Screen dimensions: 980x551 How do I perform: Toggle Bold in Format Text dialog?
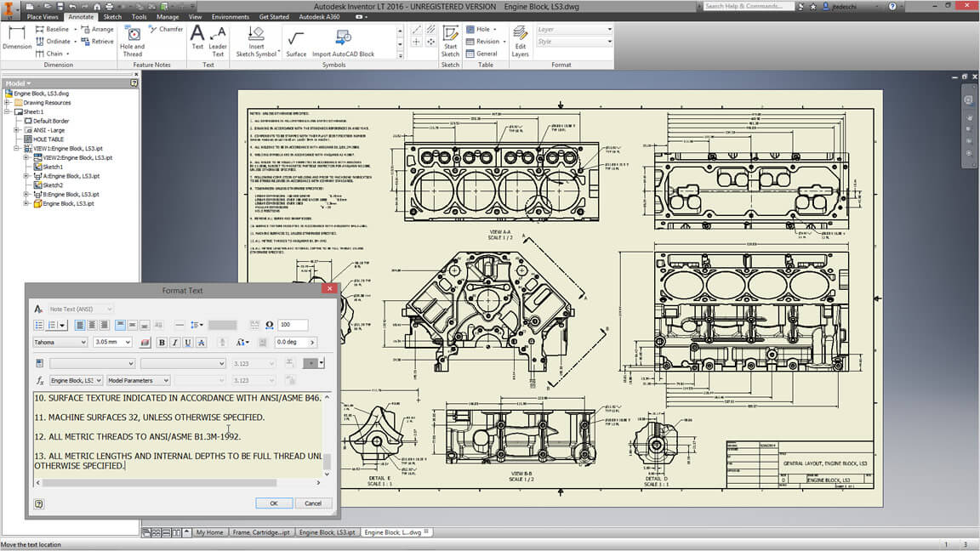[x=162, y=343]
